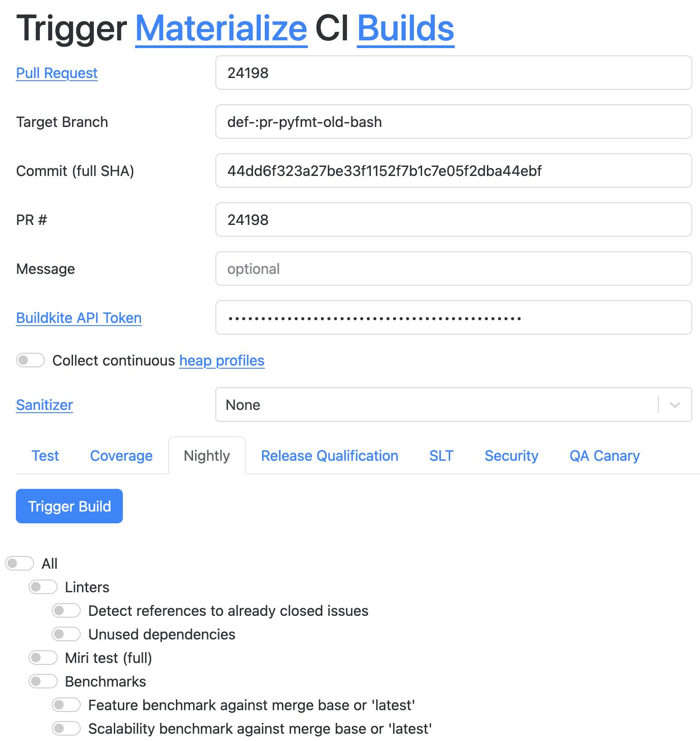Toggle the Benchmarks group switch

(x=43, y=682)
